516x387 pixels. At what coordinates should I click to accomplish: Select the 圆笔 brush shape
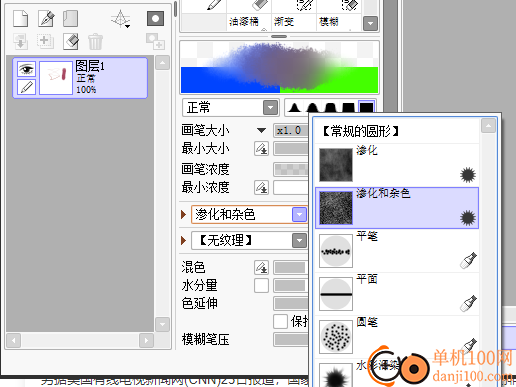click(x=397, y=337)
